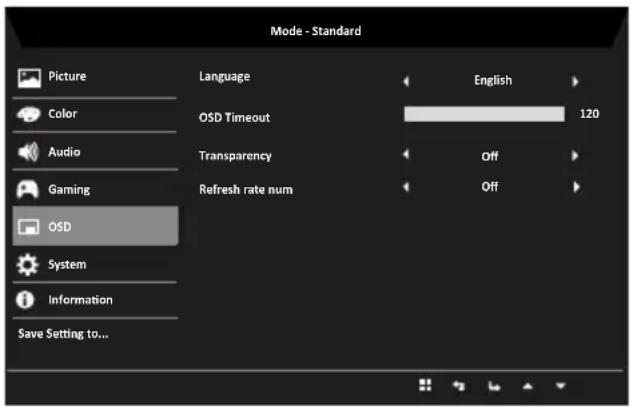Click the return arrow icon in bottom bar

(459, 386)
